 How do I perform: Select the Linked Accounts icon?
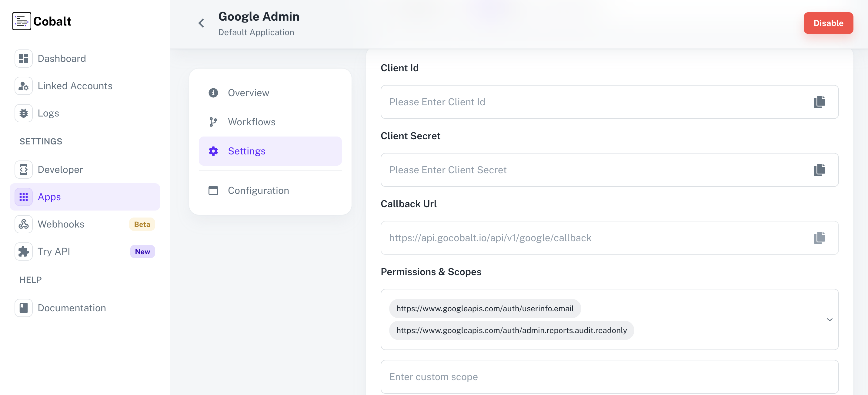(23, 86)
